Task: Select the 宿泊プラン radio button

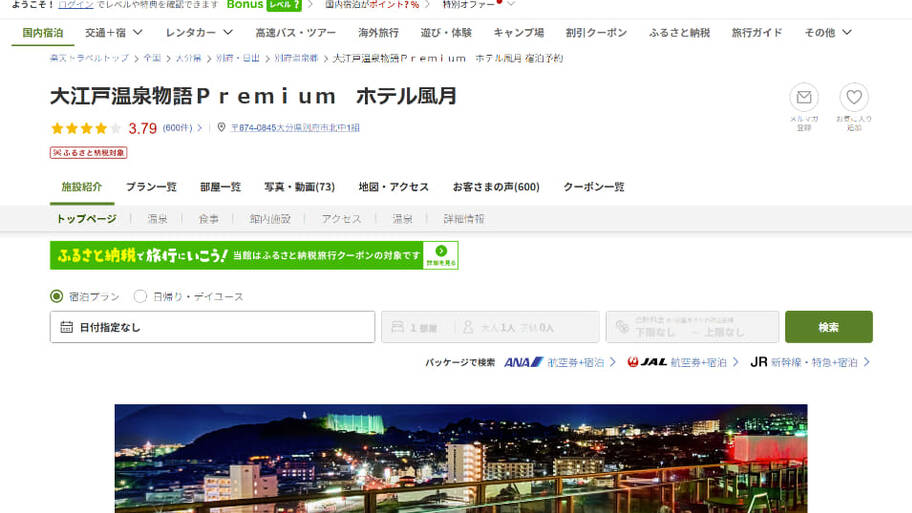Action: [57, 296]
